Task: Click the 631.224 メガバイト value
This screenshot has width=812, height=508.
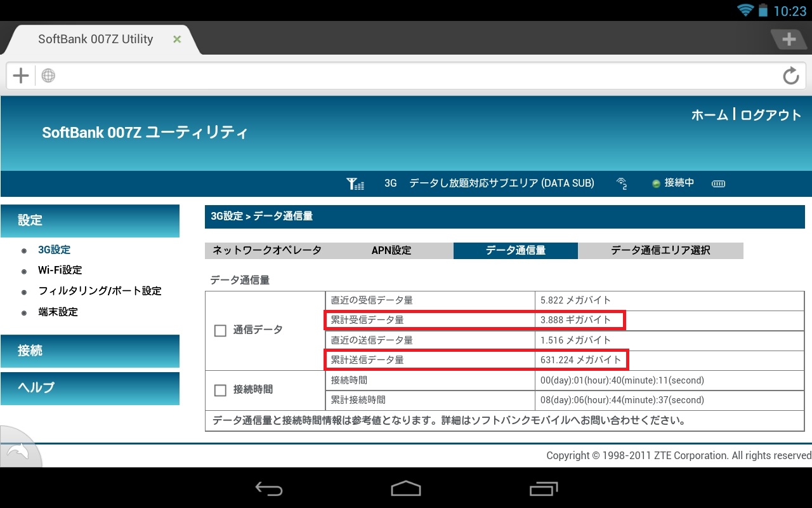Action: (x=581, y=359)
